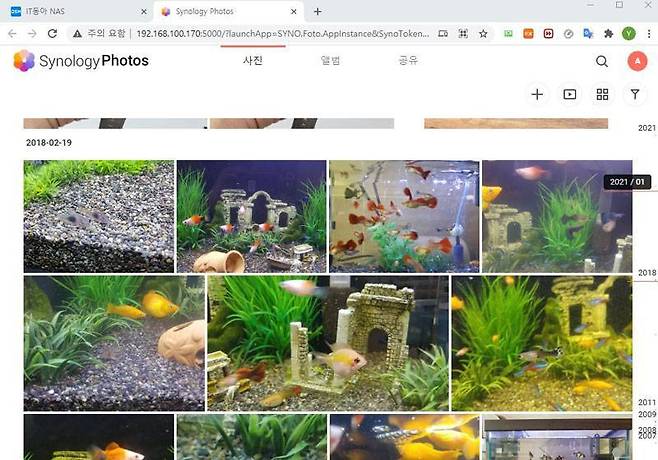Bookmark this page with the star icon
The image size is (658, 460).
(483, 34)
